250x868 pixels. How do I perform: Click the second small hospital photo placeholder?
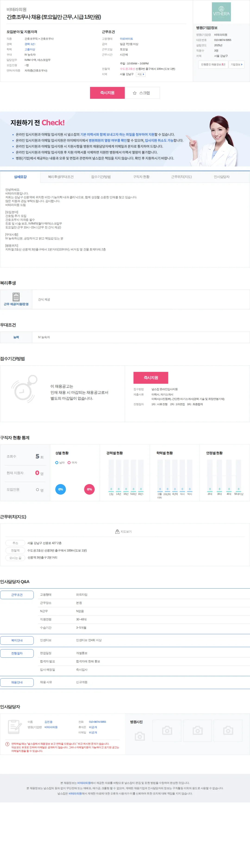pyautogui.click(x=197, y=731)
